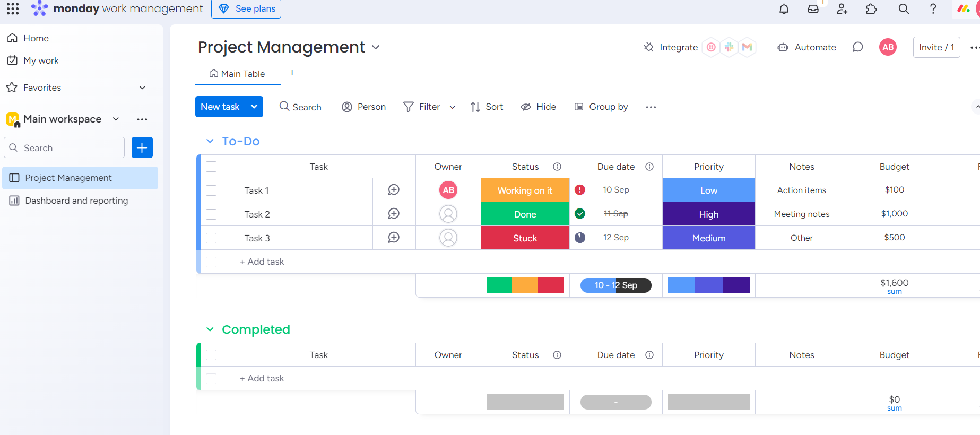Tick the Task 3 checkbox
980x435 pixels.
coord(211,238)
